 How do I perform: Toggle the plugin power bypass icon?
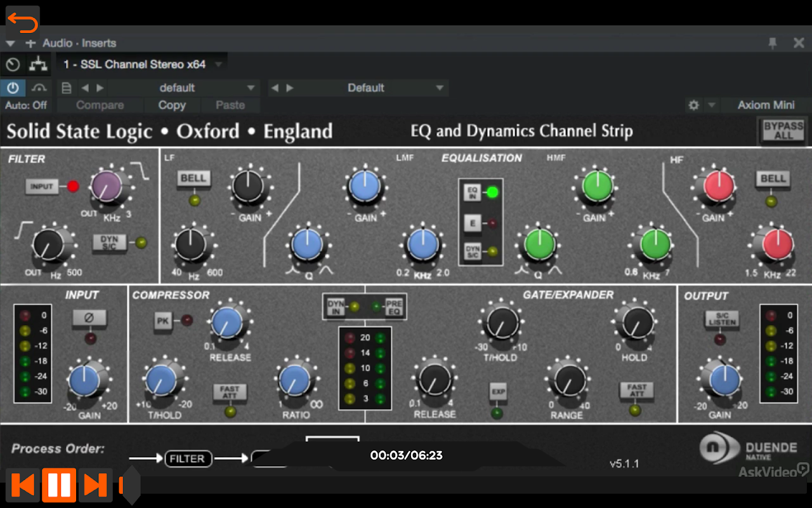13,88
